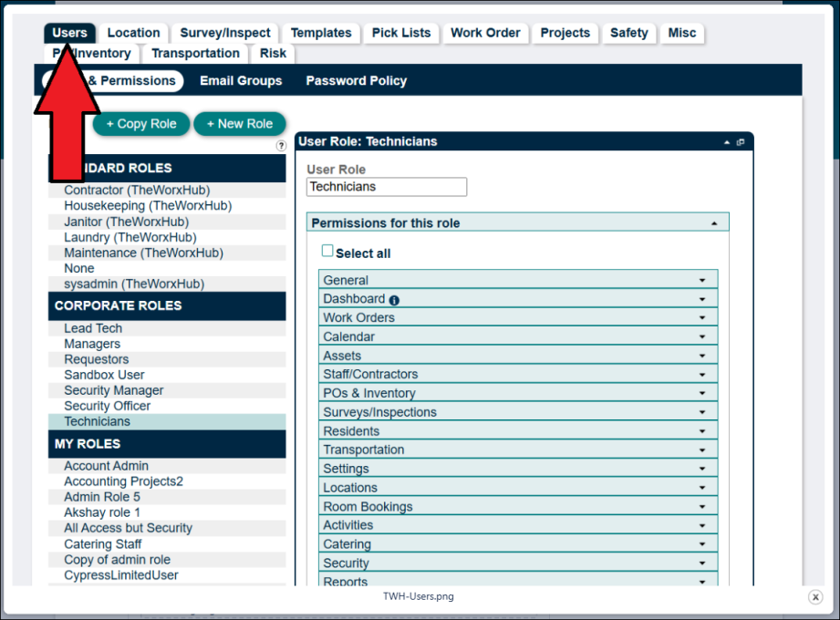Expand the Work Orders permissions section

(x=702, y=318)
